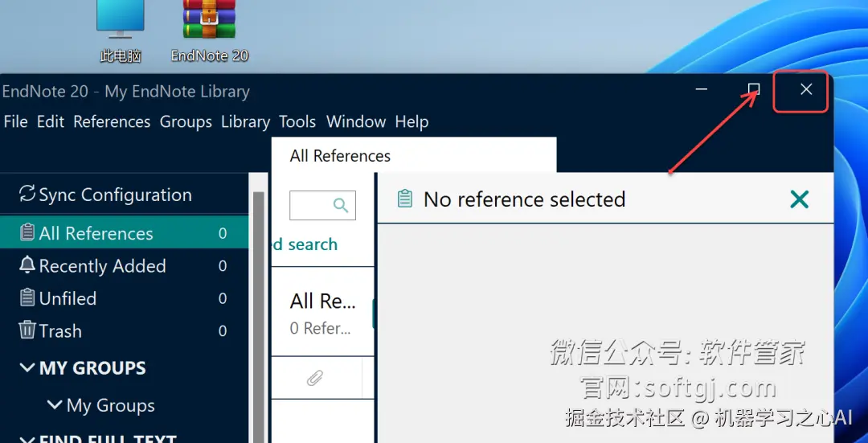The image size is (868, 443).
Task: Open the References menu
Action: pyautogui.click(x=112, y=122)
